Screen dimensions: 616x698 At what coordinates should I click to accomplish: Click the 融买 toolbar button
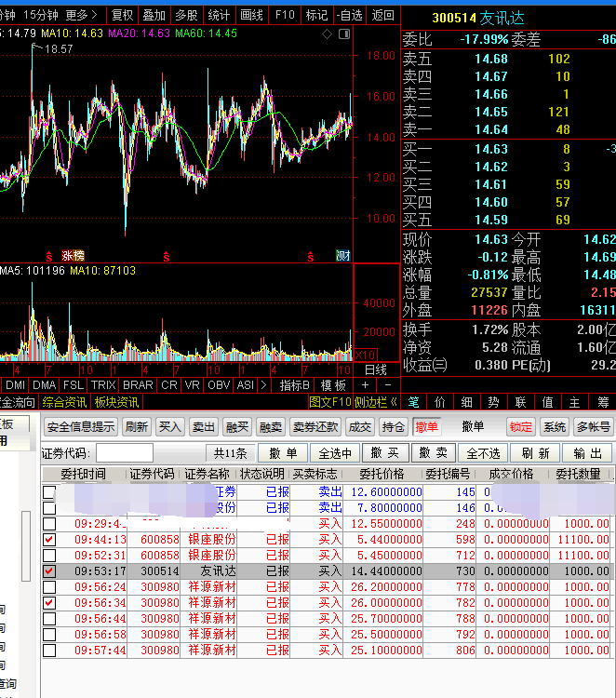tap(236, 427)
